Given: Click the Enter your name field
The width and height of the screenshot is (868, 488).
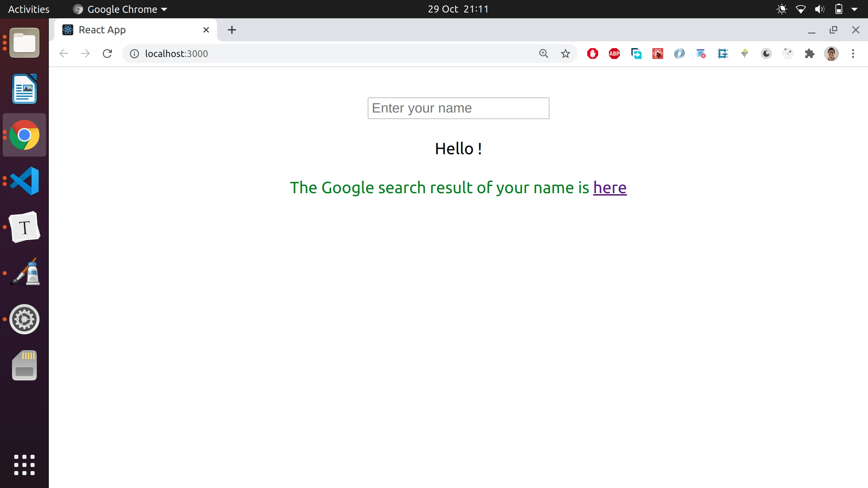Looking at the screenshot, I should coord(458,108).
